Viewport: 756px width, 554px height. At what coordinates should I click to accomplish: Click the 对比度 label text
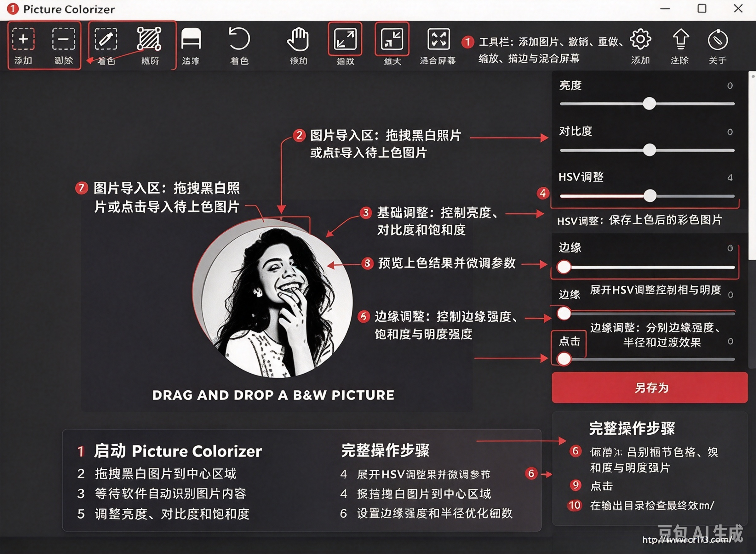tap(576, 131)
